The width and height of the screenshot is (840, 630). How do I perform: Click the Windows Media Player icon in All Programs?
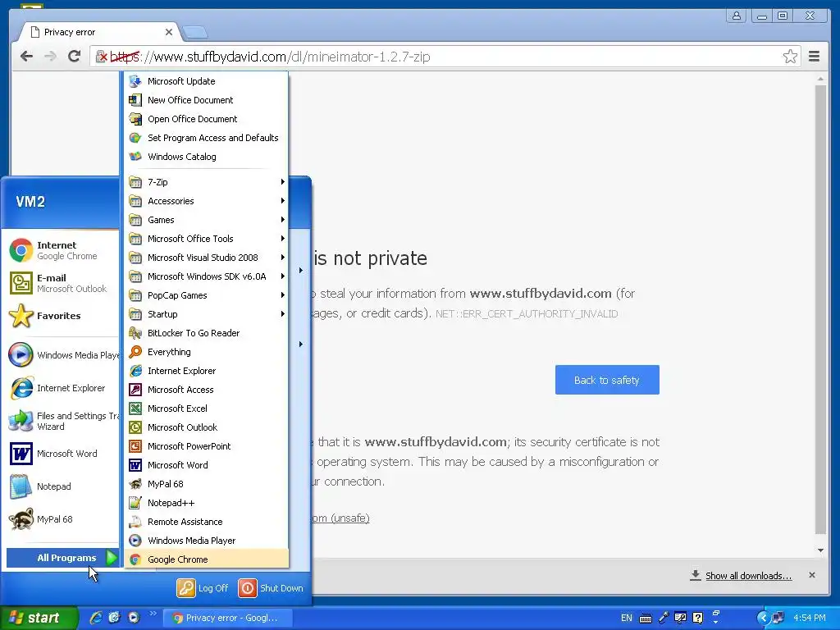tap(135, 541)
